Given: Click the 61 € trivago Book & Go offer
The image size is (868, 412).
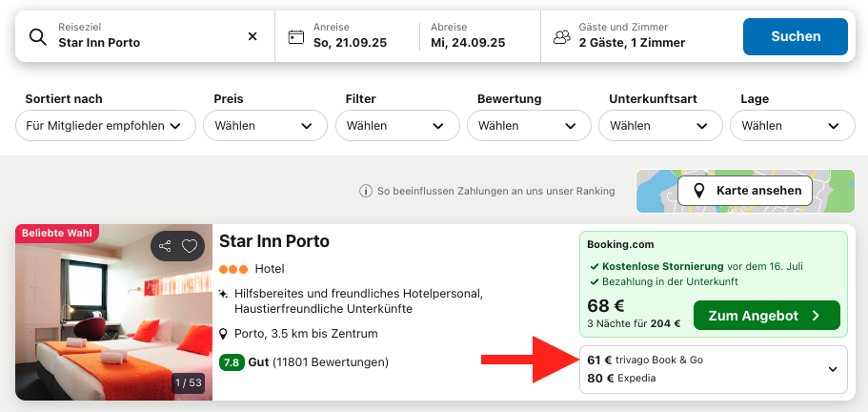Looking at the screenshot, I should pyautogui.click(x=645, y=360).
